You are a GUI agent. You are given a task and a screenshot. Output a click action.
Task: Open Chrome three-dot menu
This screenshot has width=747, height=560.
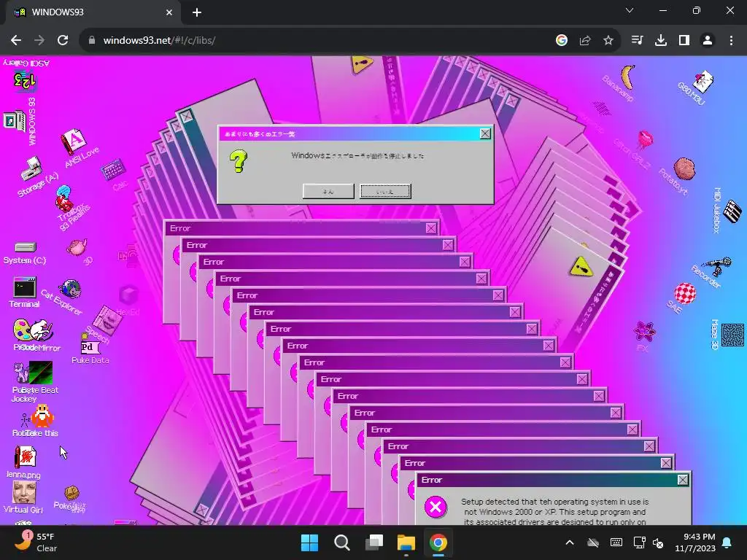click(731, 40)
